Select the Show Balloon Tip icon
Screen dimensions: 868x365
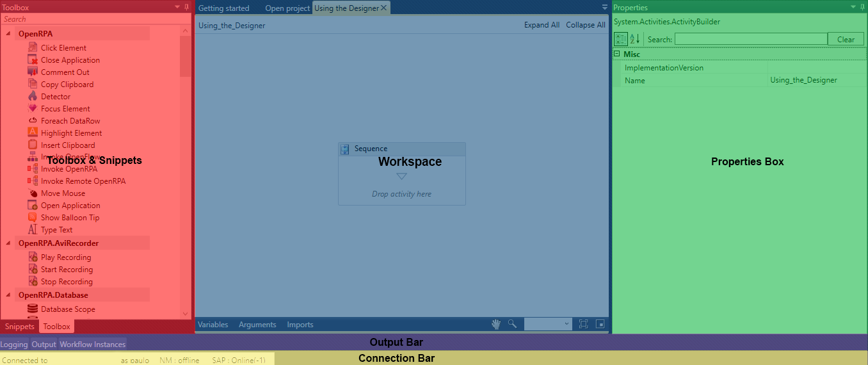(x=33, y=218)
